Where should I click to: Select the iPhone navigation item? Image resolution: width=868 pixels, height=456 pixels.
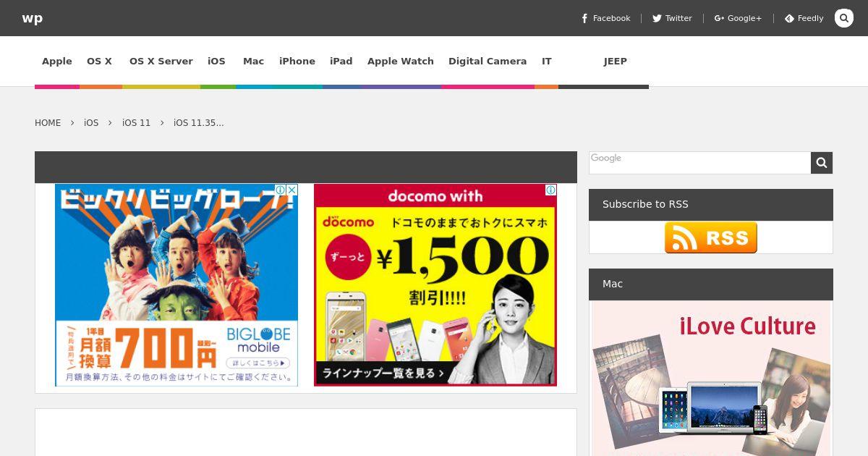[x=297, y=62]
